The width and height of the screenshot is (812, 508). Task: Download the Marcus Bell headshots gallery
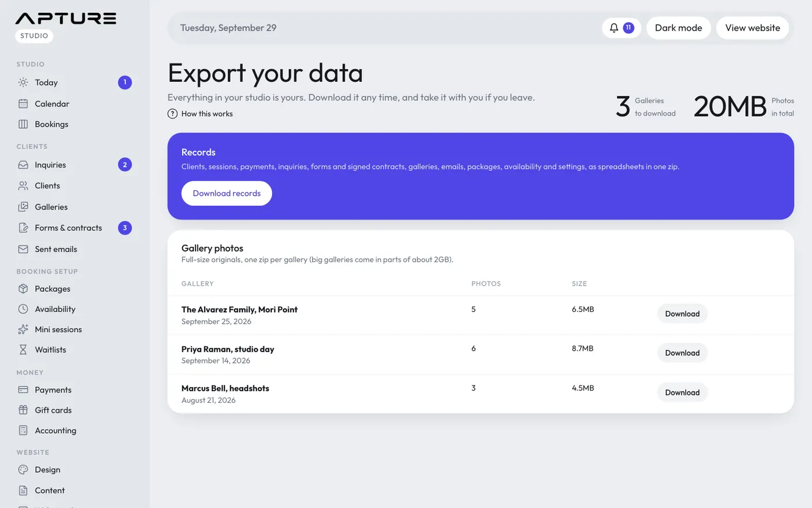682,392
